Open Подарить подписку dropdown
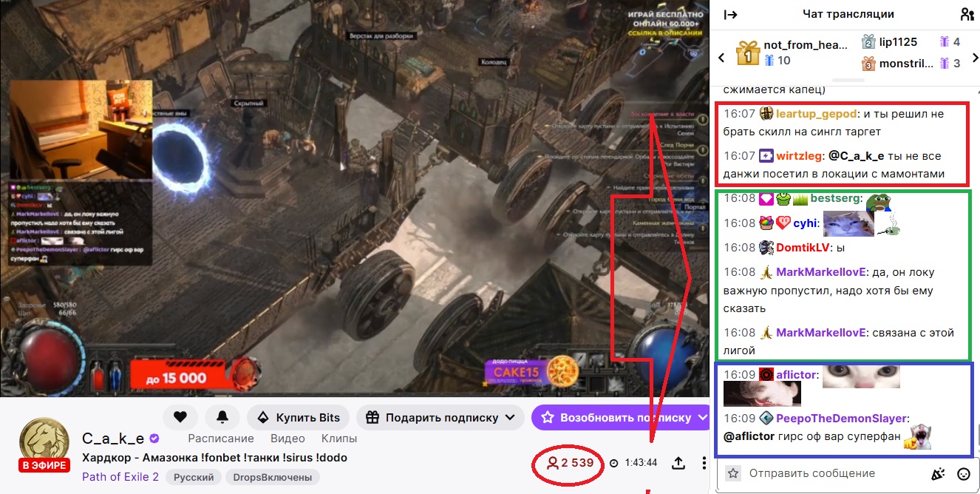The width and height of the screenshot is (980, 494). 440,417
